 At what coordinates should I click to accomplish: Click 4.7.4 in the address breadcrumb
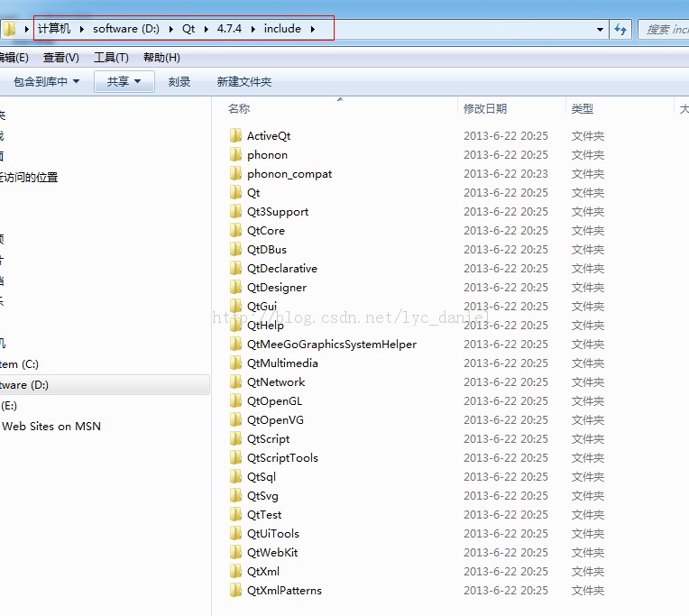[x=229, y=29]
